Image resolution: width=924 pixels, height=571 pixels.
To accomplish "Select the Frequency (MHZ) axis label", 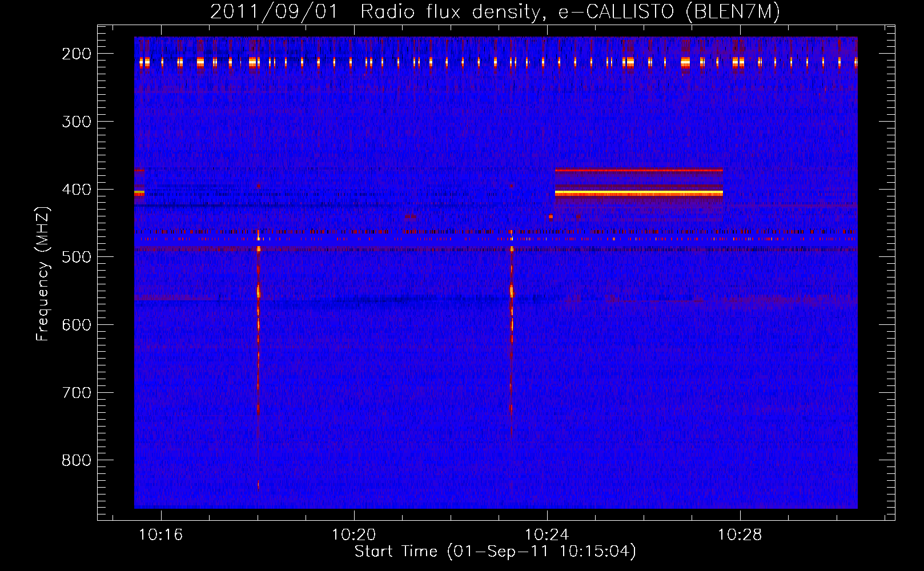I will tap(43, 274).
